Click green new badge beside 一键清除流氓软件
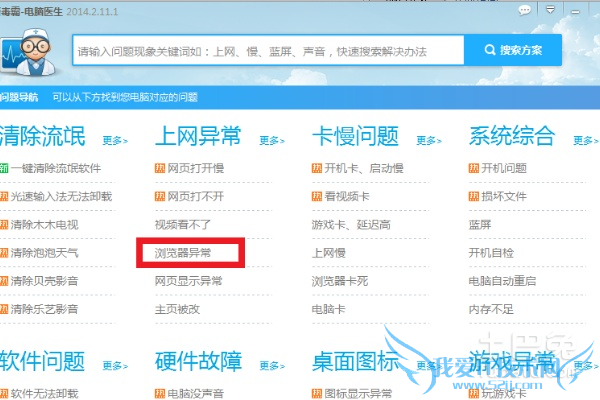 pyautogui.click(x=4, y=168)
